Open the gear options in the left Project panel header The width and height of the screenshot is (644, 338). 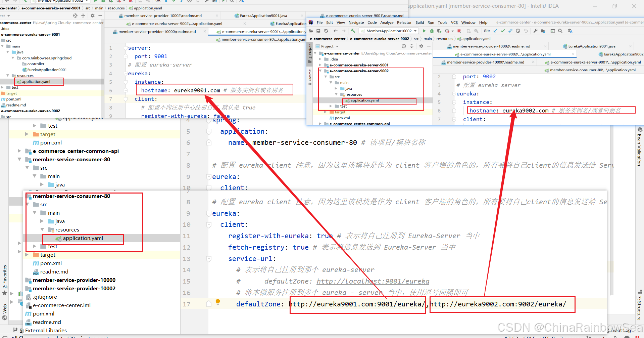tap(93, 15)
